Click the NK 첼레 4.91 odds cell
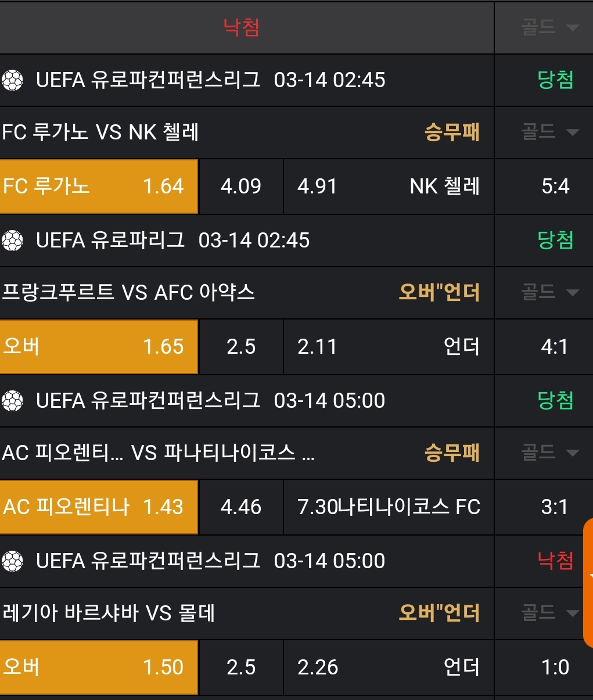This screenshot has width=593, height=700. [x=388, y=186]
